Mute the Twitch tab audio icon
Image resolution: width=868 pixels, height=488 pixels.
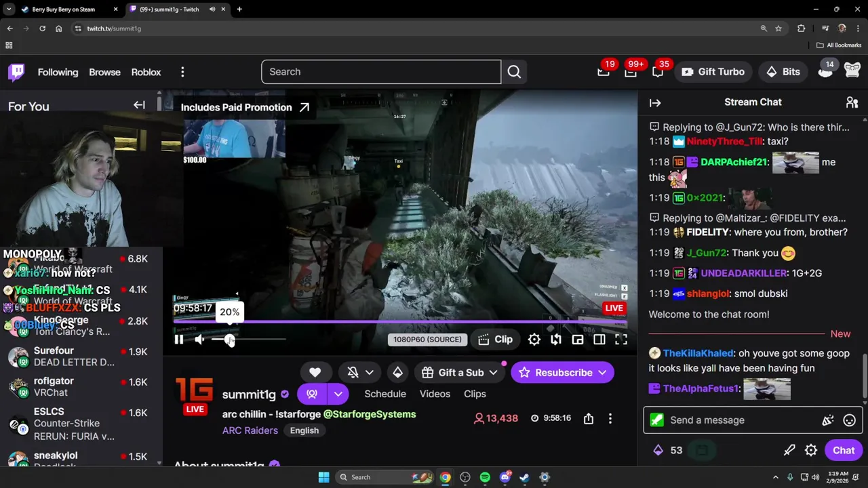[212, 9]
